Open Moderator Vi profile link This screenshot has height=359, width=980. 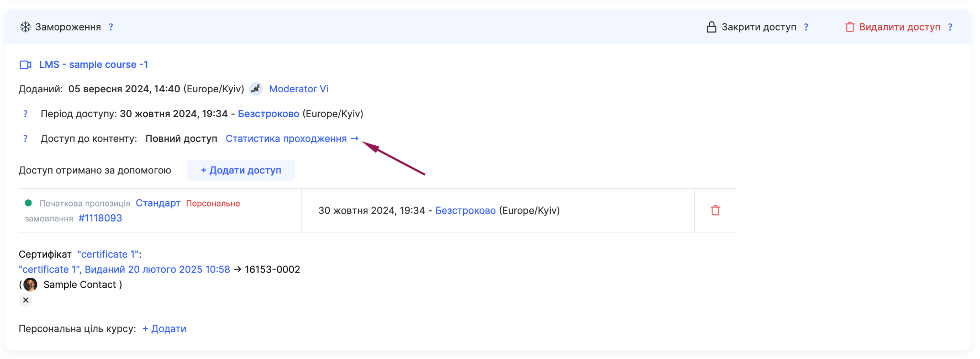pyautogui.click(x=299, y=89)
